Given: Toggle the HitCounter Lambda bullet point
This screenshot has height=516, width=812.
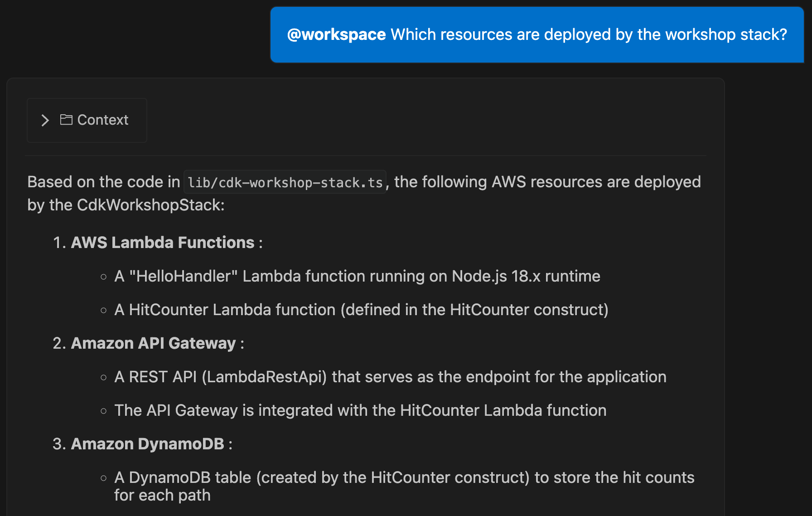Looking at the screenshot, I should pyautogui.click(x=361, y=310).
